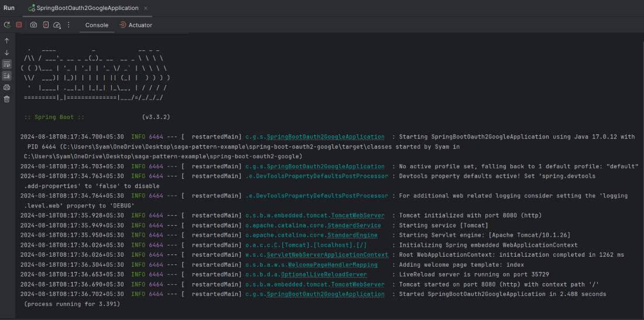Viewport: 644px width, 320px height.
Task: Clear all console output with trash icon
Action: pos(6,98)
